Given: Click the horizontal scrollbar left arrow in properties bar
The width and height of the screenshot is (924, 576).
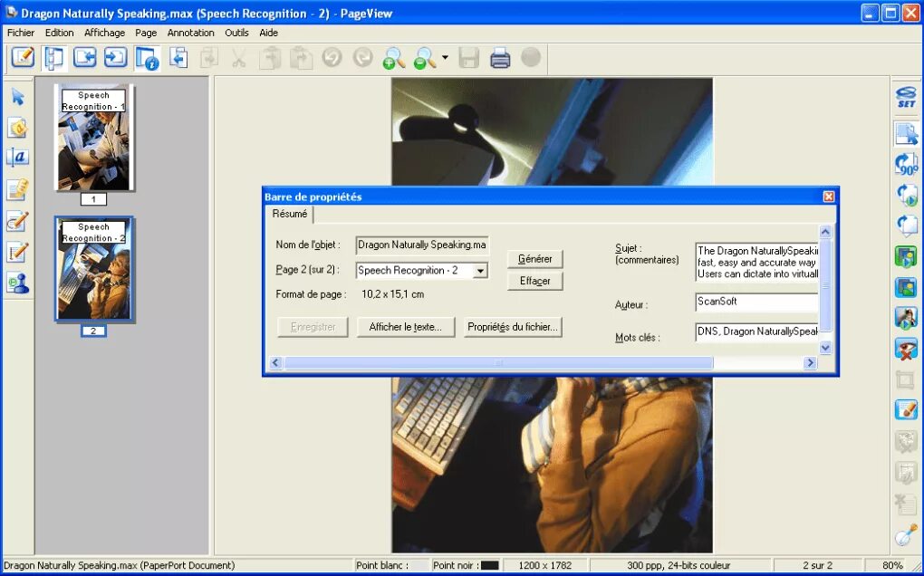Looking at the screenshot, I should click(x=275, y=363).
